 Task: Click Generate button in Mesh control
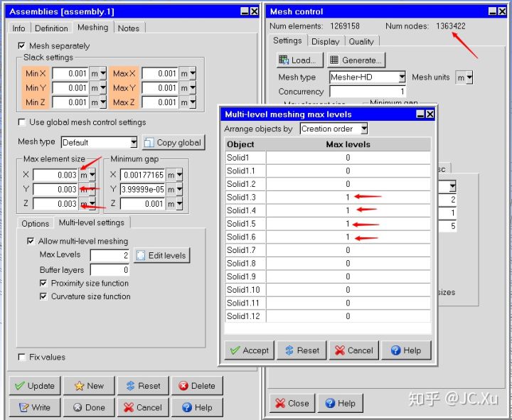coord(356,60)
